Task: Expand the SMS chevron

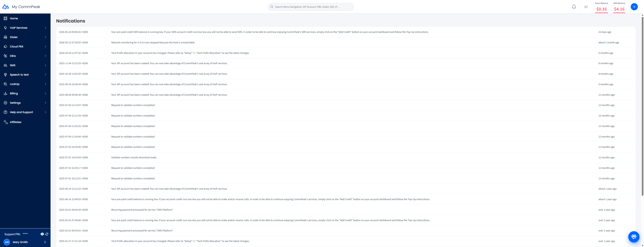Action: tap(45, 65)
